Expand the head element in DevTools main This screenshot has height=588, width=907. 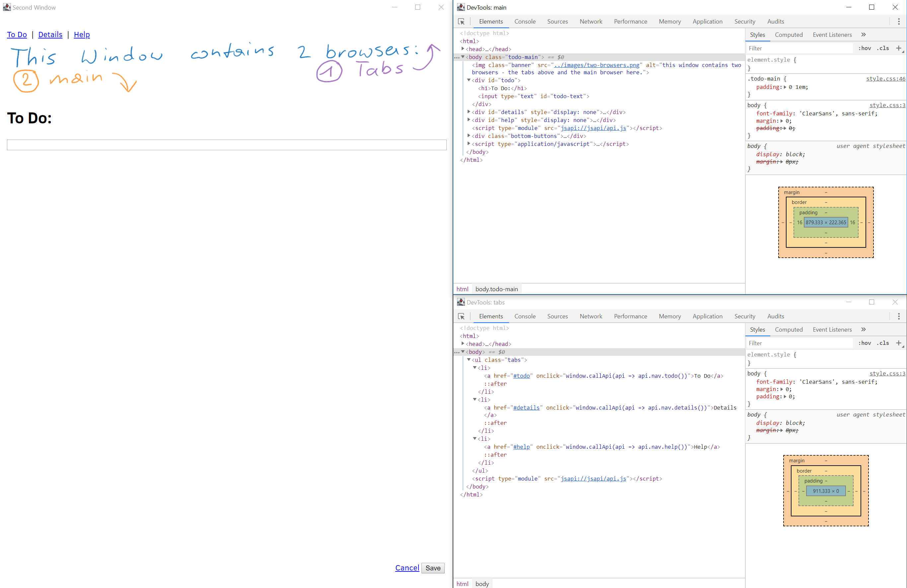463,49
